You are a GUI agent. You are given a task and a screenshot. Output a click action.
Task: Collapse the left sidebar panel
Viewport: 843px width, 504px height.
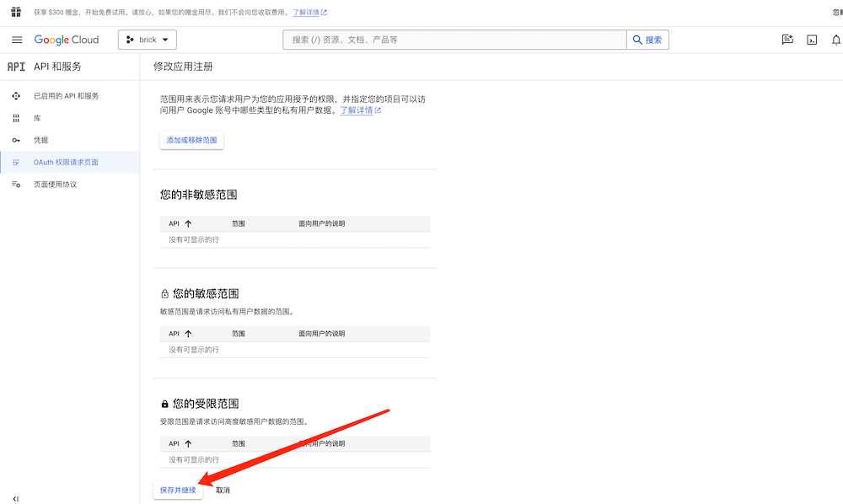pyautogui.click(x=16, y=499)
